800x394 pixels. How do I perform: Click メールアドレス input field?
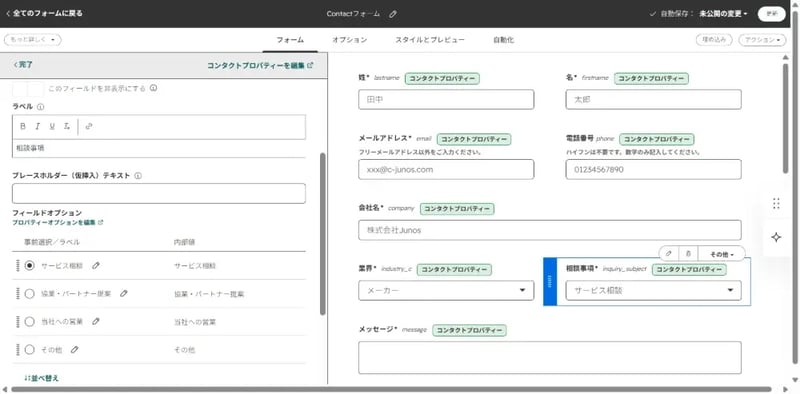(x=446, y=169)
